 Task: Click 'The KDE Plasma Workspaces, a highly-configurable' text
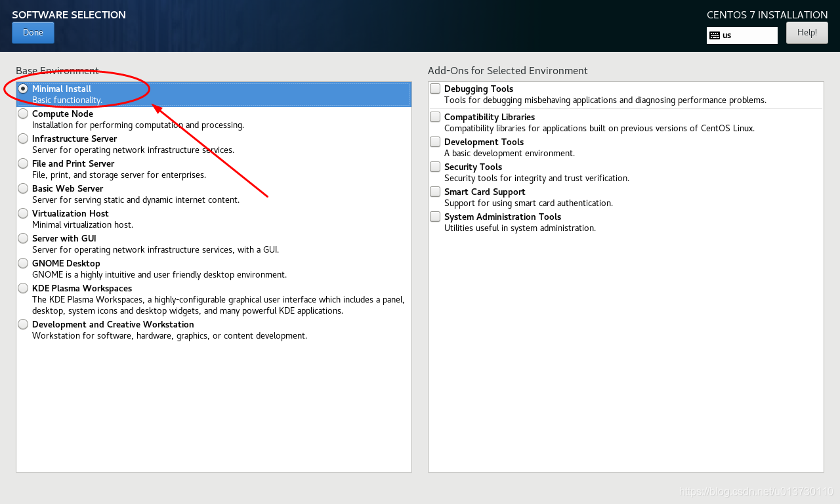[219, 304]
